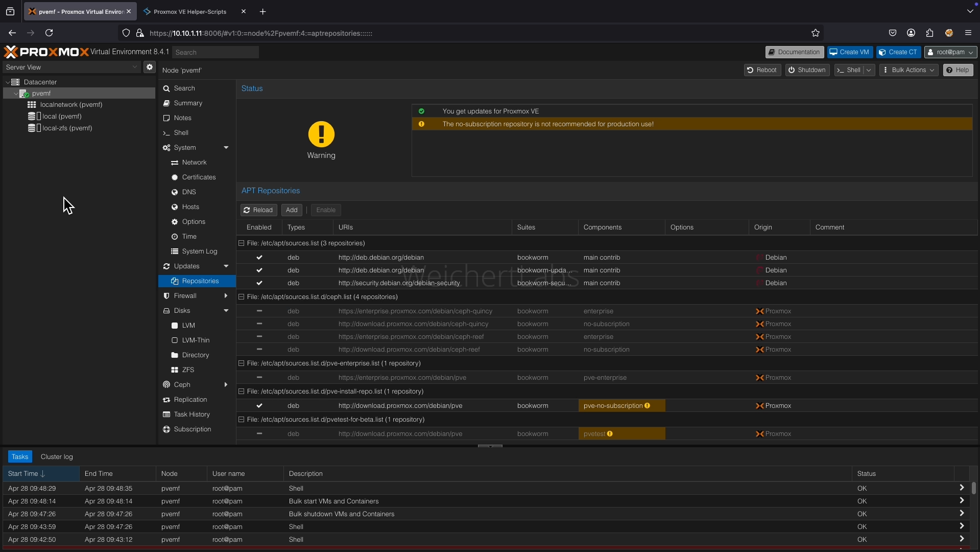Open the root@pam user dropdown
980x552 pixels.
(x=950, y=52)
